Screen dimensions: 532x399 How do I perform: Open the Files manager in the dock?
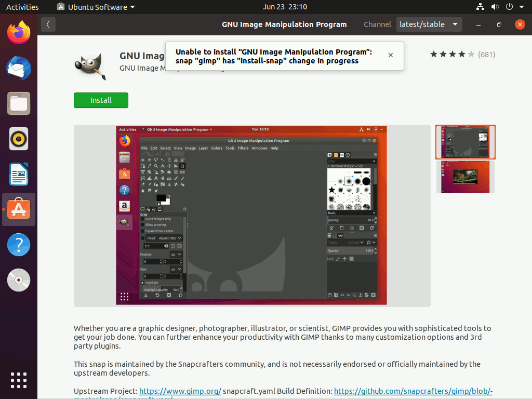[x=19, y=103]
